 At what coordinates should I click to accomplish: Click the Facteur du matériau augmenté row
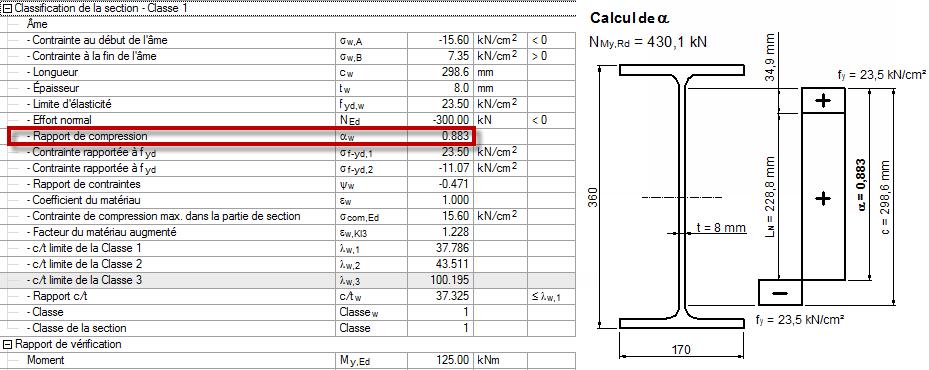(x=287, y=232)
